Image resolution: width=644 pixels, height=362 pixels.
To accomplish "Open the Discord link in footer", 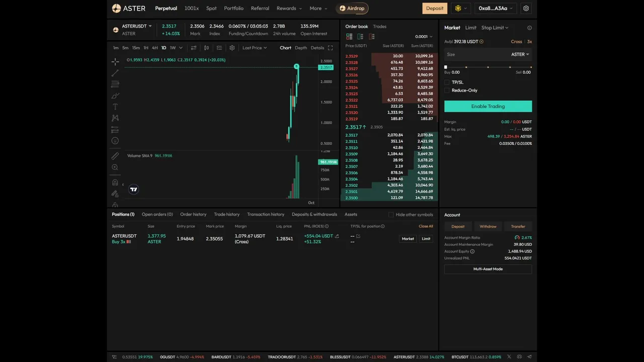I will [520, 357].
